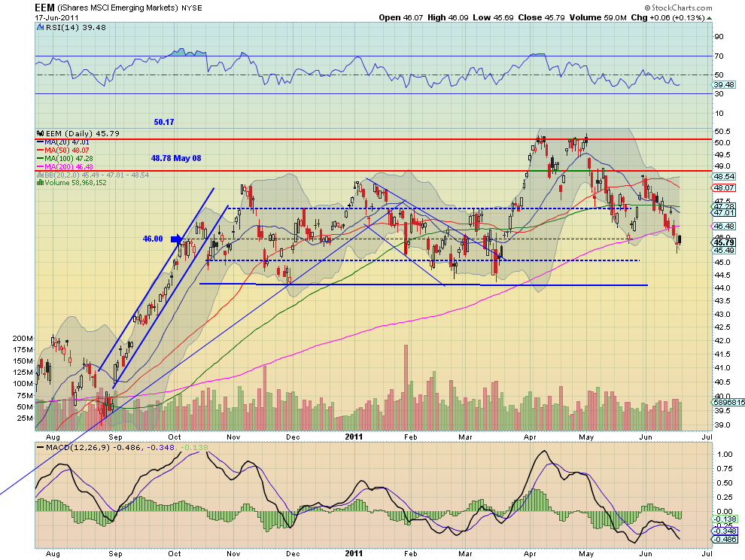745x560 pixels.
Task: Select the Volume 59.0M header value
Action: pyautogui.click(x=598, y=17)
